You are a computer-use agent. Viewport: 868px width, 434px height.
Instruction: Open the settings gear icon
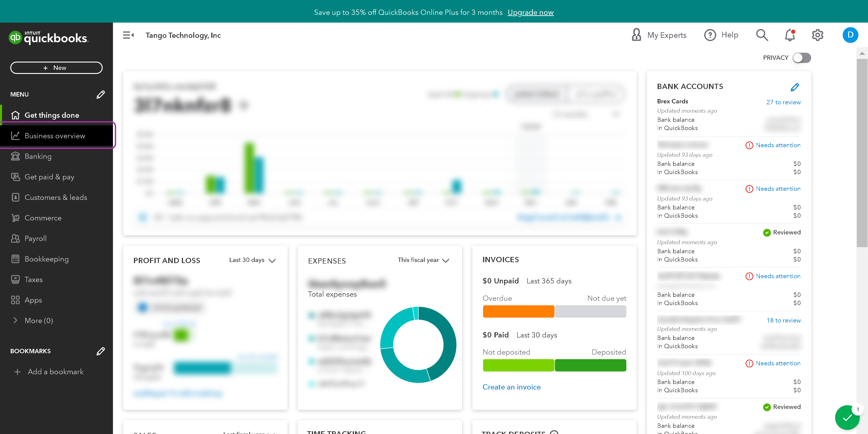coord(817,35)
